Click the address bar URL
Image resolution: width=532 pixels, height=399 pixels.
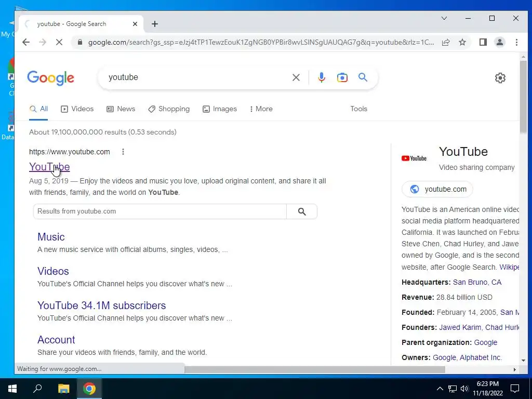(x=261, y=42)
